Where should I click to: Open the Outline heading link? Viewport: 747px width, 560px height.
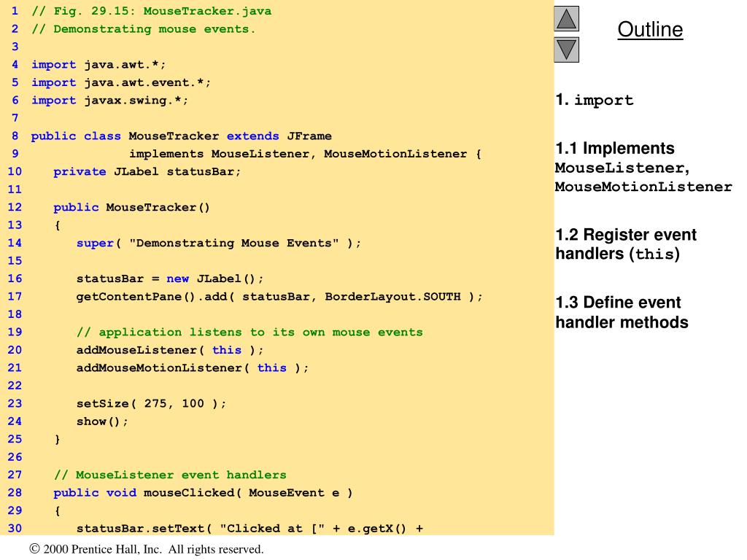pyautogui.click(x=650, y=29)
